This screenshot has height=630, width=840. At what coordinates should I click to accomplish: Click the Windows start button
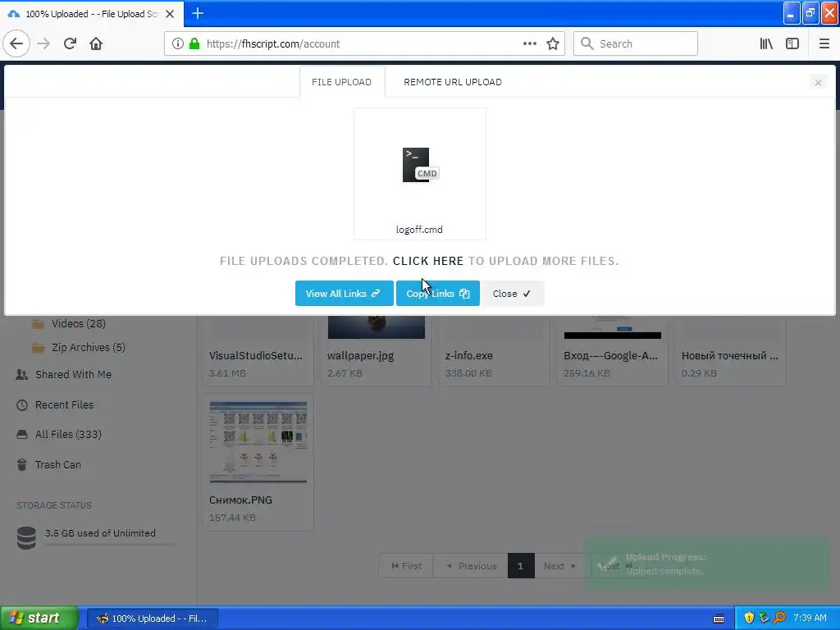[39, 619]
